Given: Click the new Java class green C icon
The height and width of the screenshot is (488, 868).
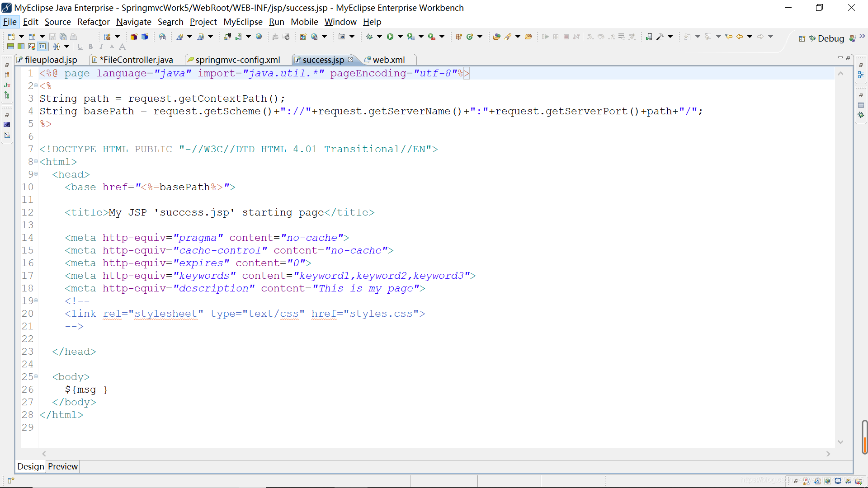Looking at the screenshot, I should tap(470, 37).
